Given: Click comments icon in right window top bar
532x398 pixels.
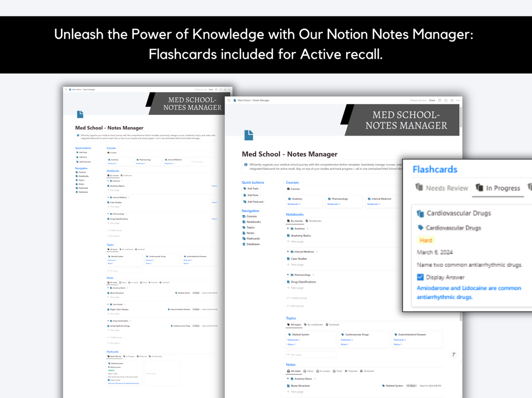Looking at the screenshot, I should pyautogui.click(x=440, y=101).
